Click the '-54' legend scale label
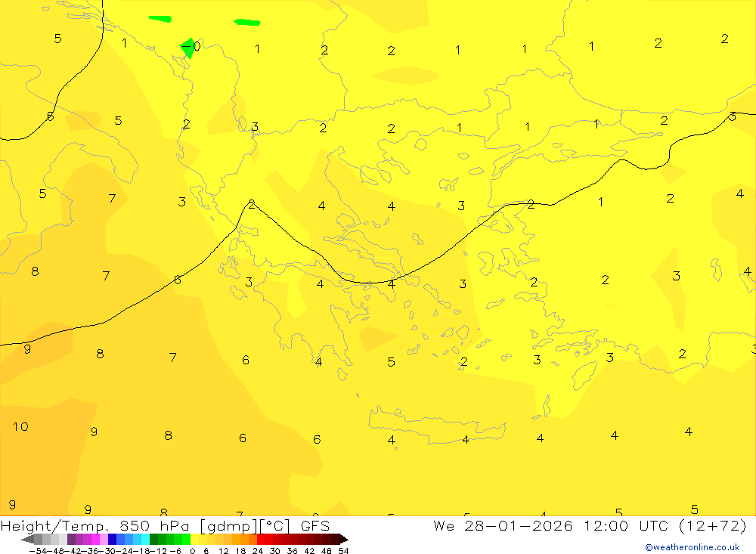 tap(39, 551)
